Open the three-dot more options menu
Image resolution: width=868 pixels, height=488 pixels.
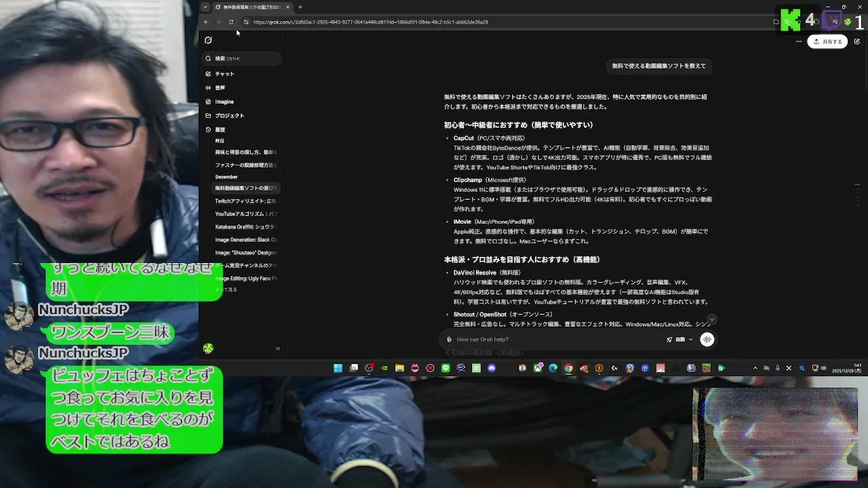click(798, 41)
